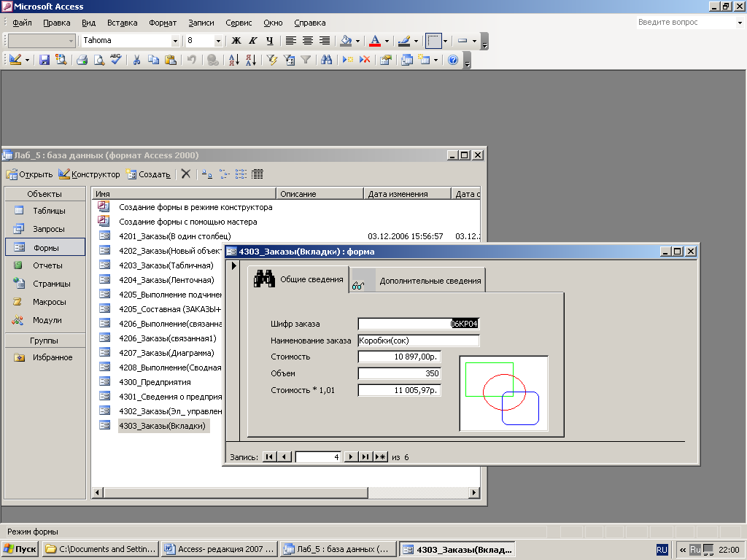Switch database window to Details view icon
This screenshot has height=560, width=747.
tap(258, 174)
